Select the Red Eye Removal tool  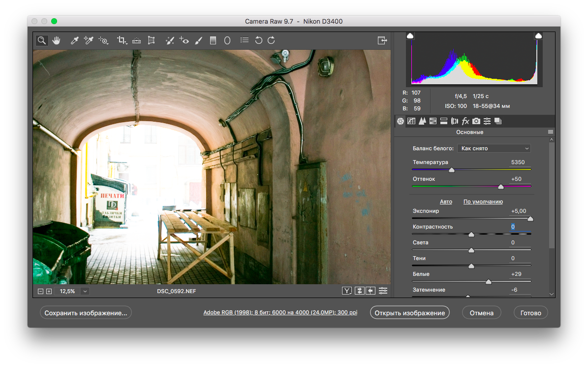(184, 40)
